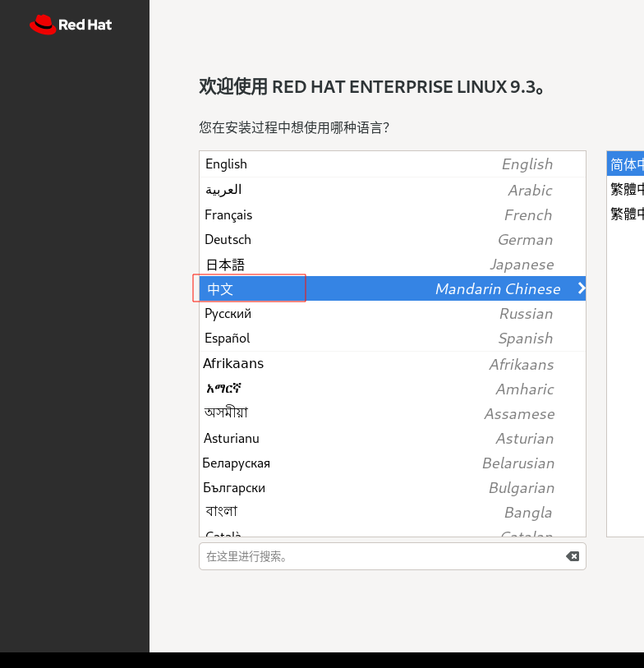Select Български Bulgarian row
Image resolution: width=644 pixels, height=668 pixels.
[x=393, y=488]
